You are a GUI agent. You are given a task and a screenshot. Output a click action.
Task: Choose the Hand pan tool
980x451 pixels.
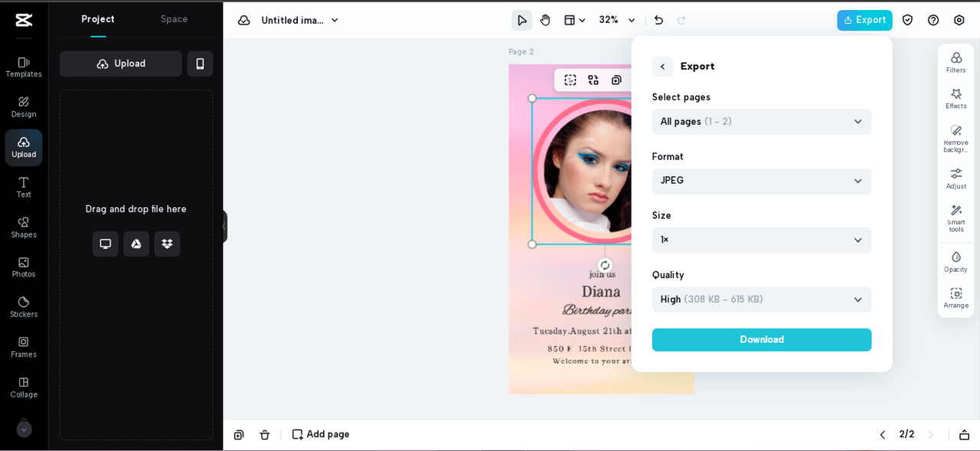coord(545,20)
